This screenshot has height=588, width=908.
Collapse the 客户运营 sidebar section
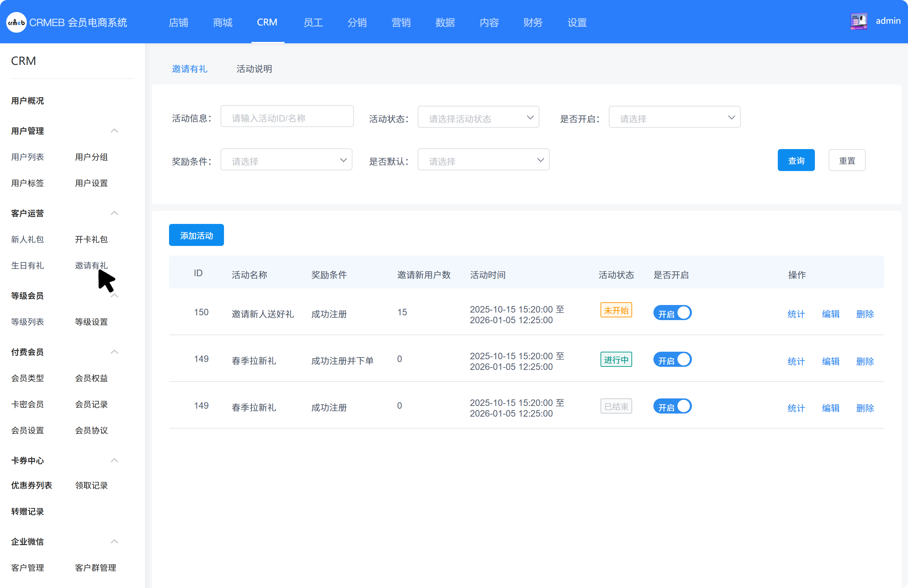[114, 213]
